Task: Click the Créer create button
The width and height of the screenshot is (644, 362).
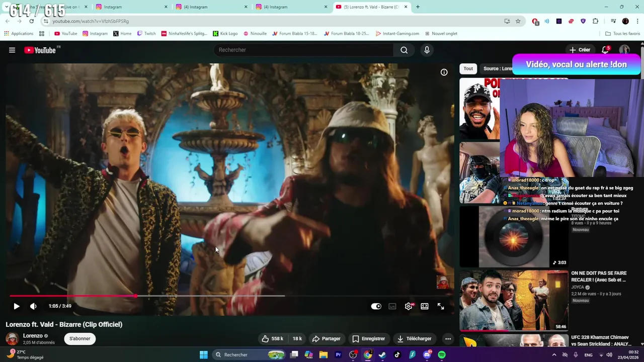Action: [580, 50]
